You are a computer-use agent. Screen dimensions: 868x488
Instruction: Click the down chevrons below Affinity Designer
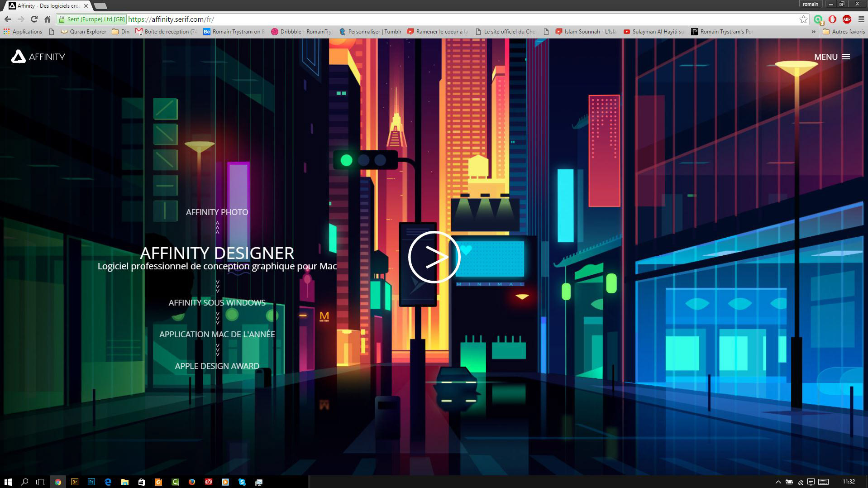tap(217, 286)
